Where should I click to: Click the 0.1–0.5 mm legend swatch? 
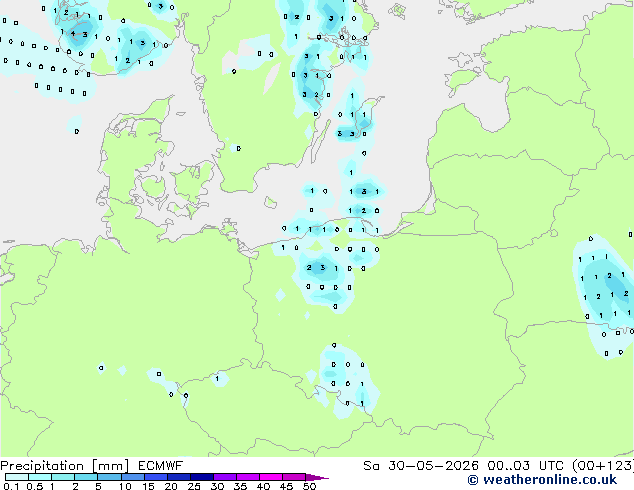pyautogui.click(x=17, y=477)
